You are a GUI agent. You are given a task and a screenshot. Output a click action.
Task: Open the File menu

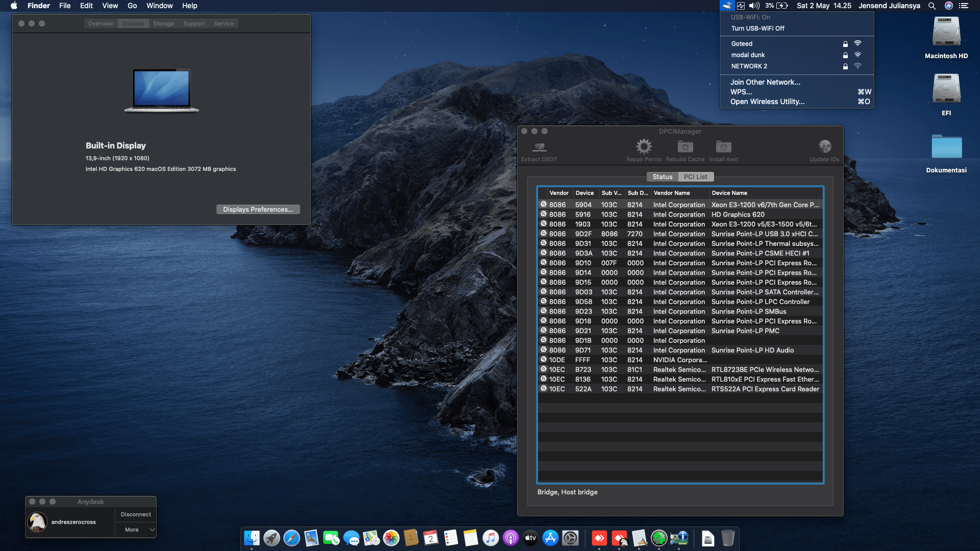pos(65,6)
